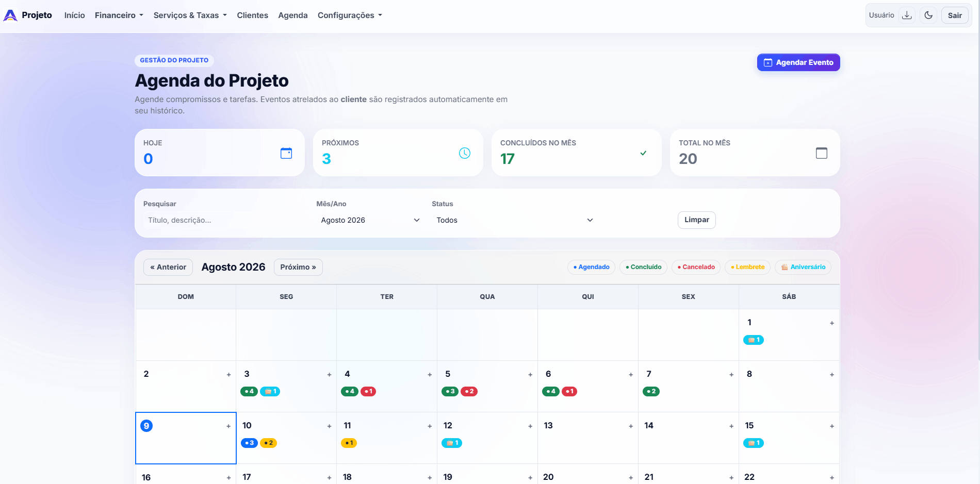Click the checkmark icon in Concluídos no Mês card

coord(643,153)
